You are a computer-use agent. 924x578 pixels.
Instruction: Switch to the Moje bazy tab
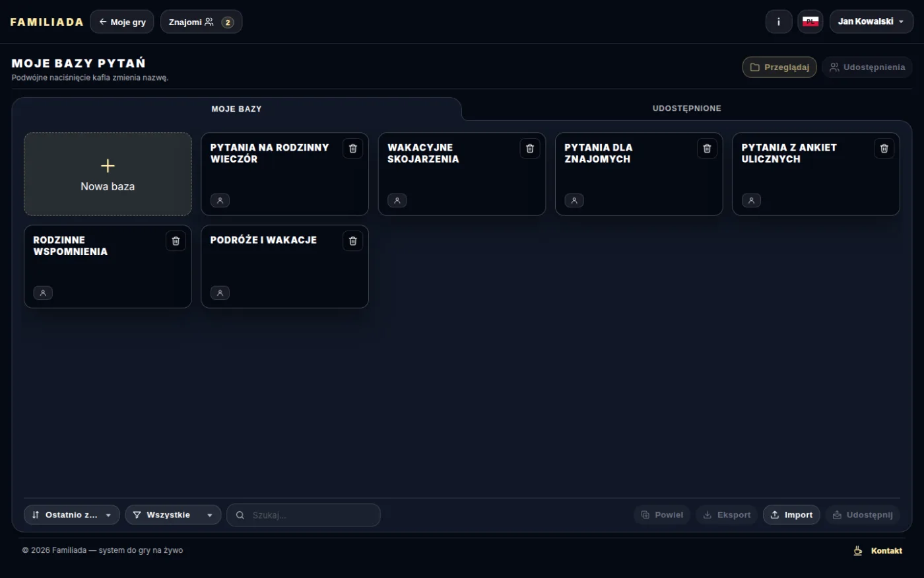236,109
